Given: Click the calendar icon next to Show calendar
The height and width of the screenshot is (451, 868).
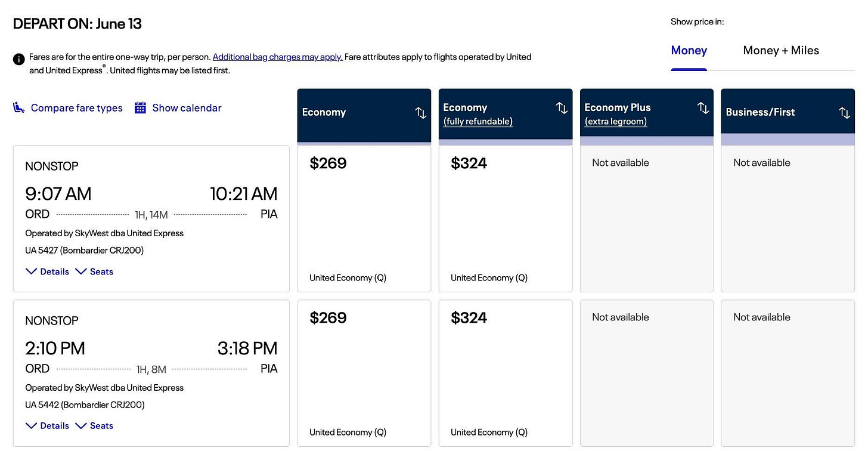Looking at the screenshot, I should click(140, 108).
